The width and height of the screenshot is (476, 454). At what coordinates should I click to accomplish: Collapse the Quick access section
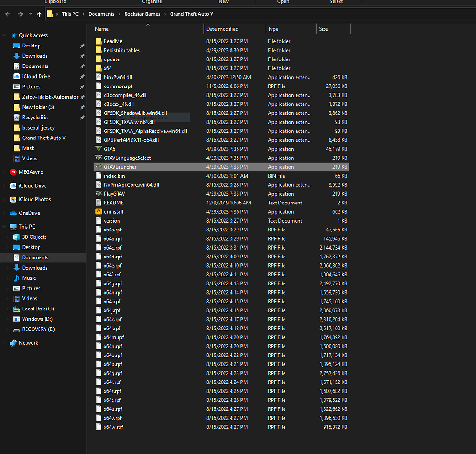pos(4,35)
